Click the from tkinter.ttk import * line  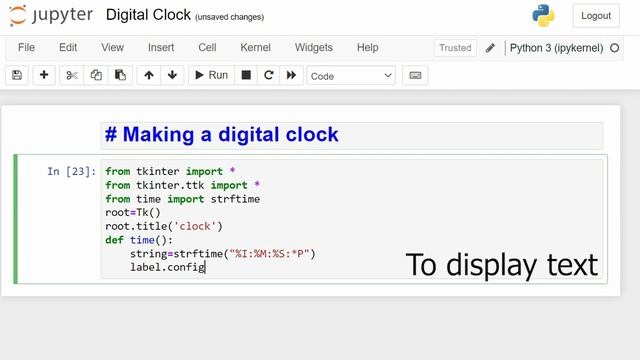point(182,185)
